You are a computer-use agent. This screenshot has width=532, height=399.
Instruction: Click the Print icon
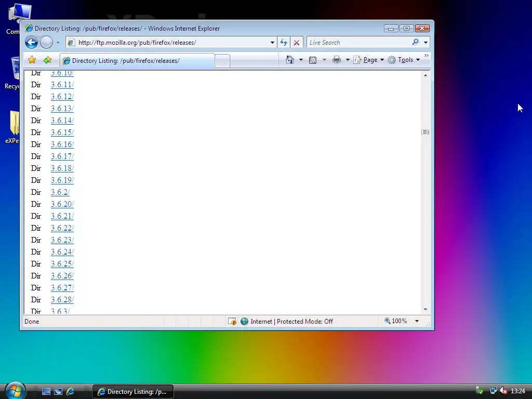click(x=337, y=60)
